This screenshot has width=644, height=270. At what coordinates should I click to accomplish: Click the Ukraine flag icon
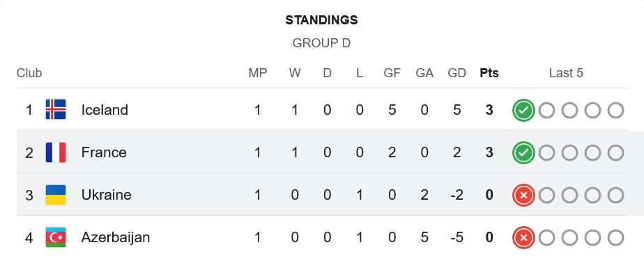(56, 195)
